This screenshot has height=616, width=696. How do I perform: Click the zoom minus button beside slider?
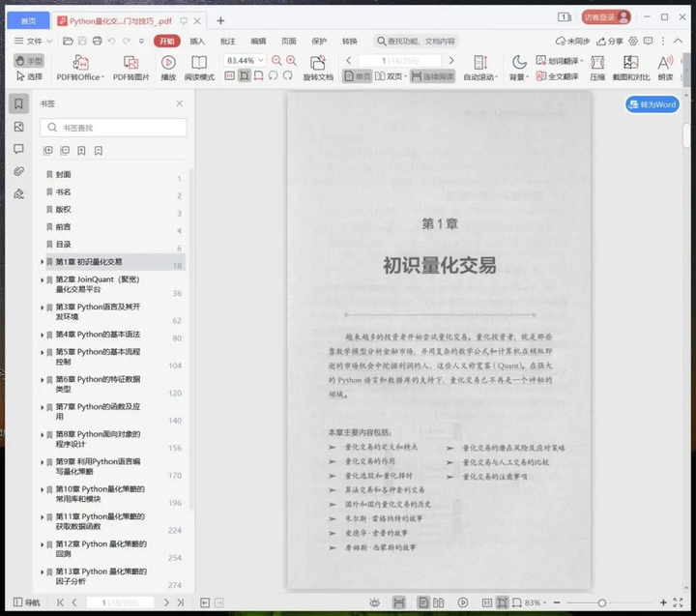pos(557,602)
